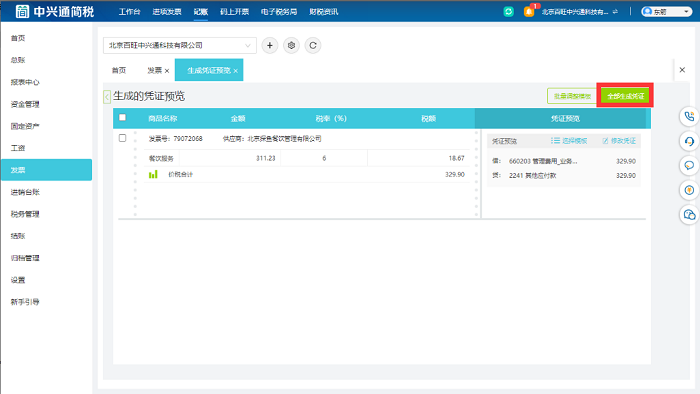700x394 pixels.
Task: Click the 修改凭证 link
Action: [619, 141]
